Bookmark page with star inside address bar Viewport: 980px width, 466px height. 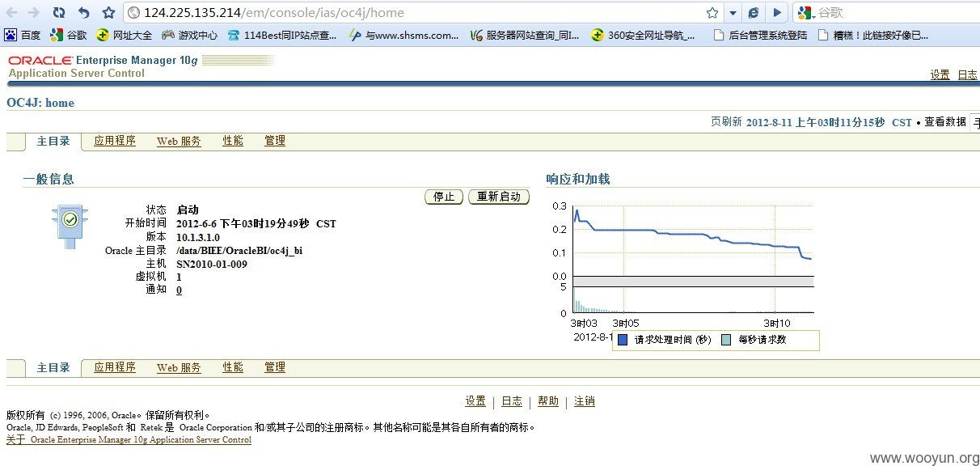(712, 13)
